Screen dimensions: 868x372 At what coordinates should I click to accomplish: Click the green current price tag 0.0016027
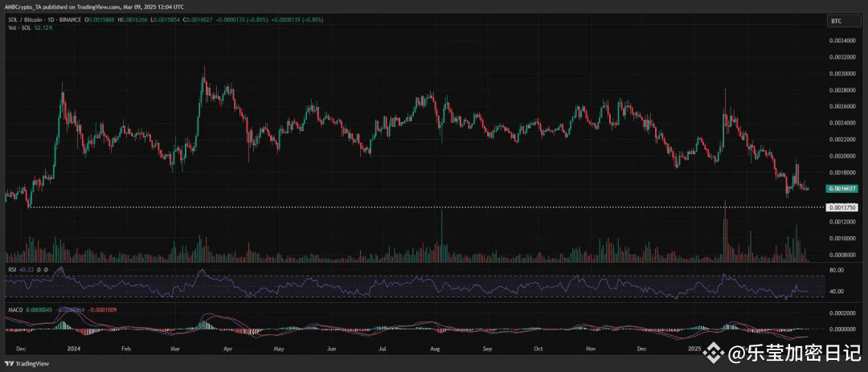(x=844, y=189)
